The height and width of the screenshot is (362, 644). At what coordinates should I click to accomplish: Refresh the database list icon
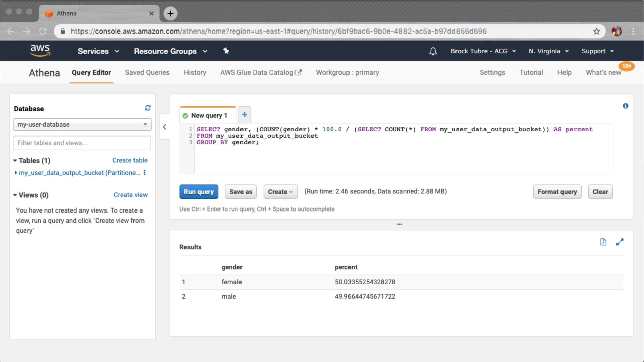[x=148, y=108]
